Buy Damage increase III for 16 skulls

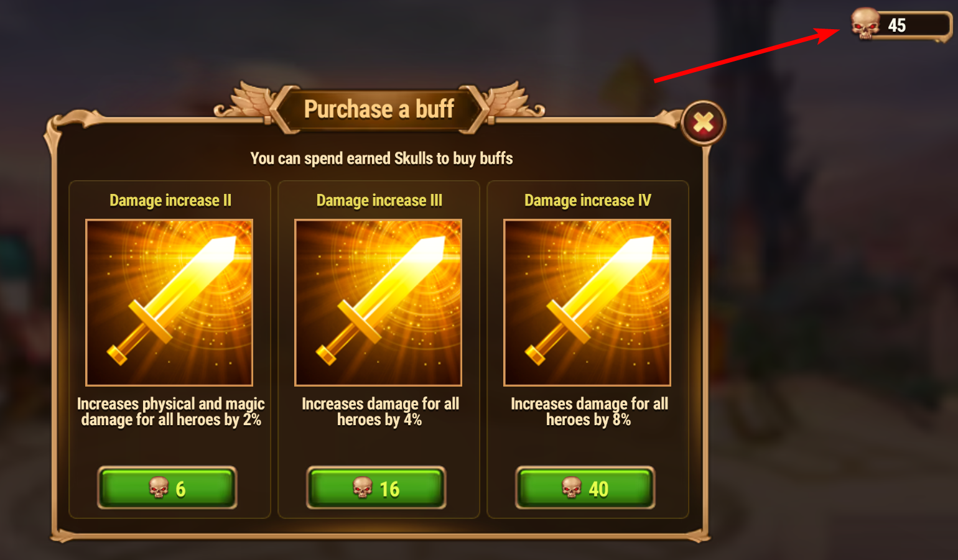(376, 489)
